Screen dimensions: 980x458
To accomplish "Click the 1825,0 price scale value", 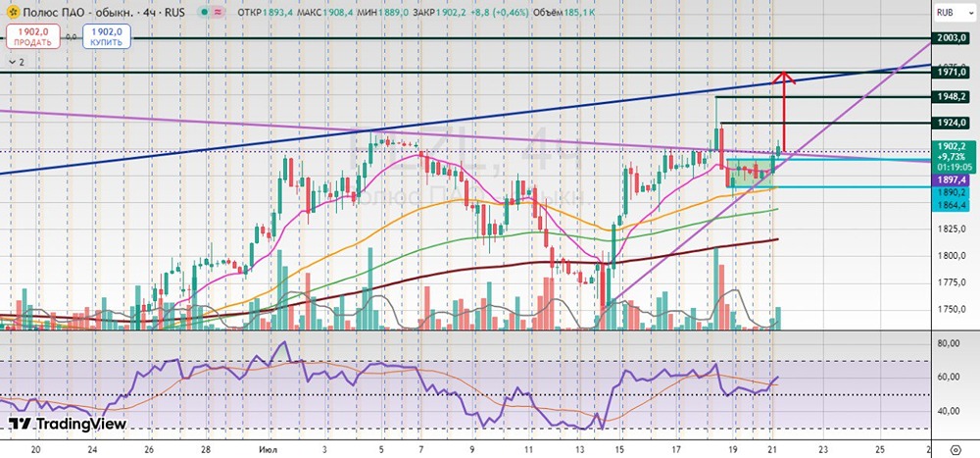I will (952, 228).
